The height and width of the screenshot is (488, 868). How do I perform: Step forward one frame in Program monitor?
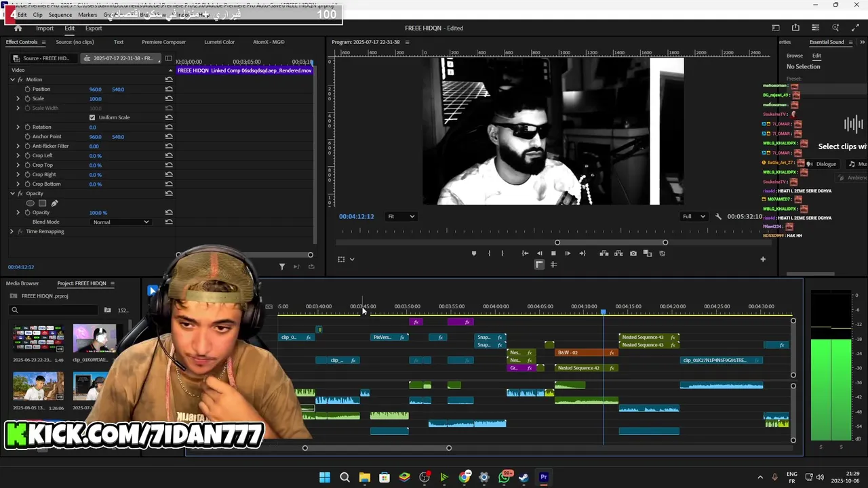coord(568,253)
